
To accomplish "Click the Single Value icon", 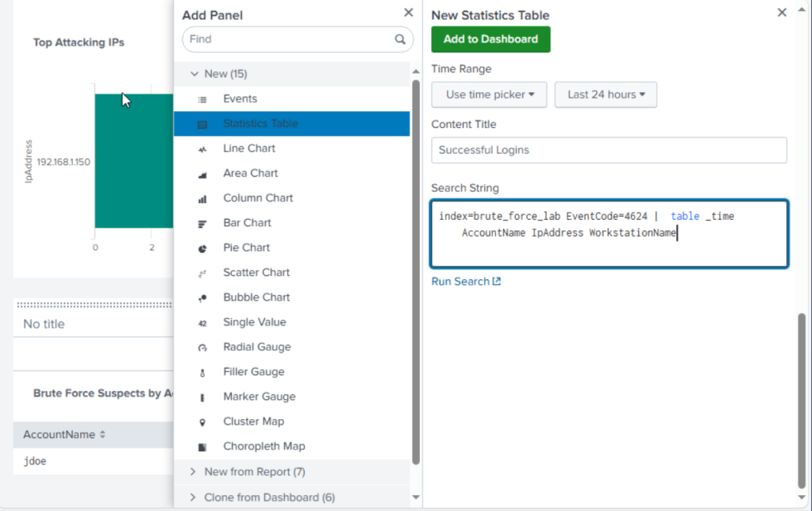I will click(202, 323).
